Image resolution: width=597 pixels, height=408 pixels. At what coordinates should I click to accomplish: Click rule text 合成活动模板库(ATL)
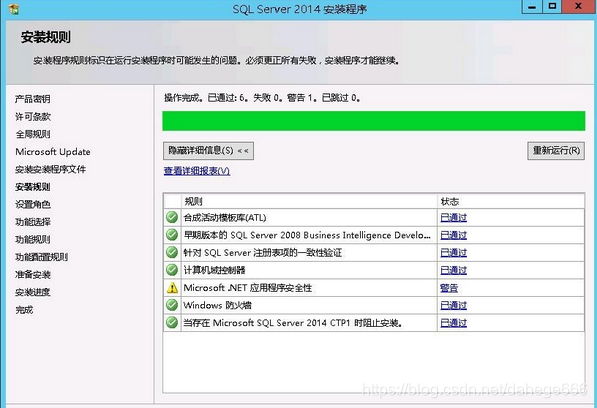pyautogui.click(x=225, y=218)
